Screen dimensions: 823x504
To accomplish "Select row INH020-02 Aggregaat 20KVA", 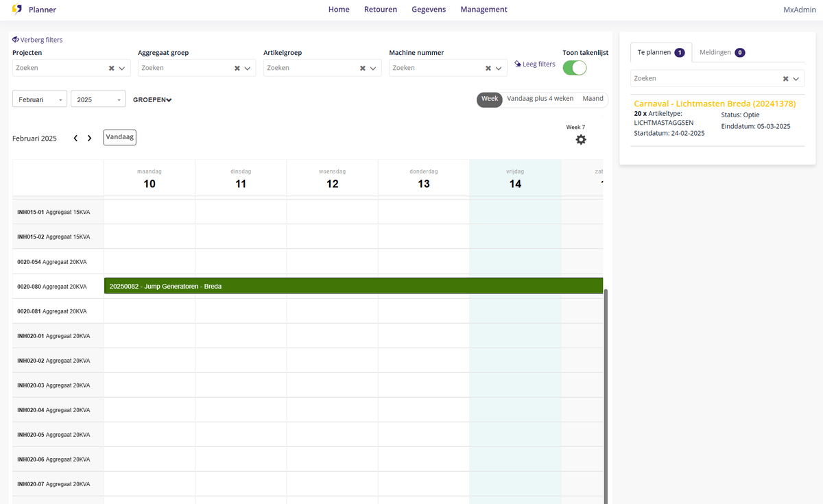I will click(x=58, y=360).
